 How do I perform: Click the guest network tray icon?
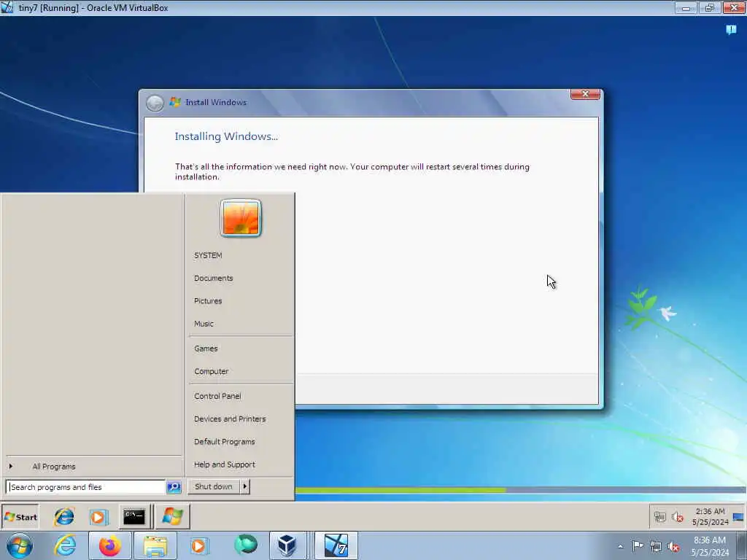point(659,517)
